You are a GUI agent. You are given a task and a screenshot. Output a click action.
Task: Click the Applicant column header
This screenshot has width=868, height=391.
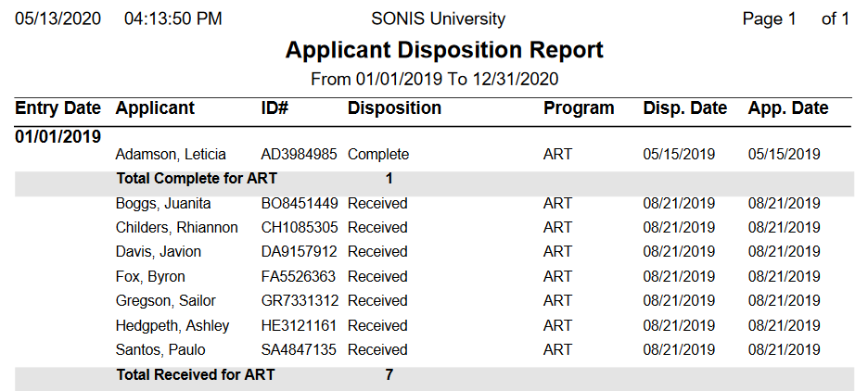coord(155,108)
